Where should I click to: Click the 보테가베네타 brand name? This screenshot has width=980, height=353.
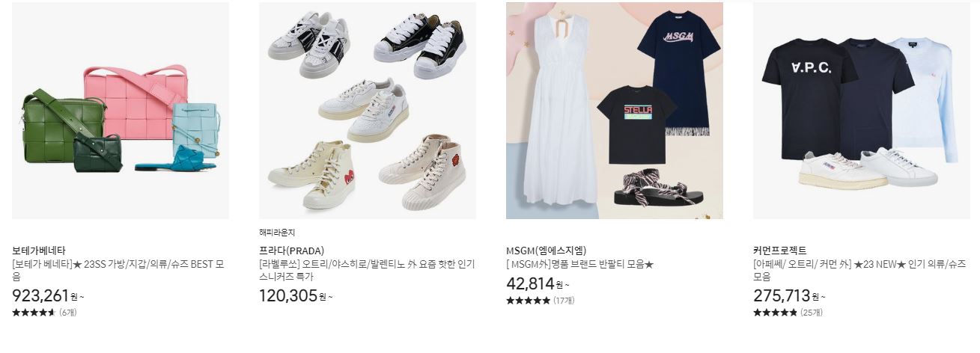[39, 251]
